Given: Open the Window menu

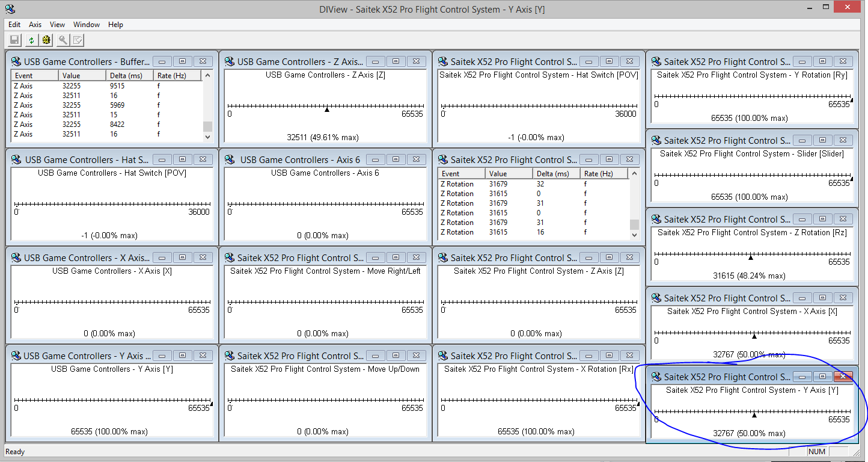Looking at the screenshot, I should pos(87,25).
